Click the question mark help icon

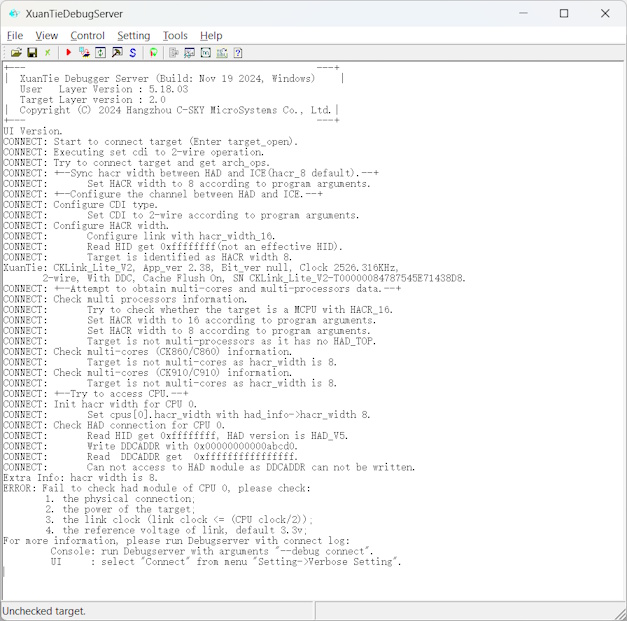point(237,52)
